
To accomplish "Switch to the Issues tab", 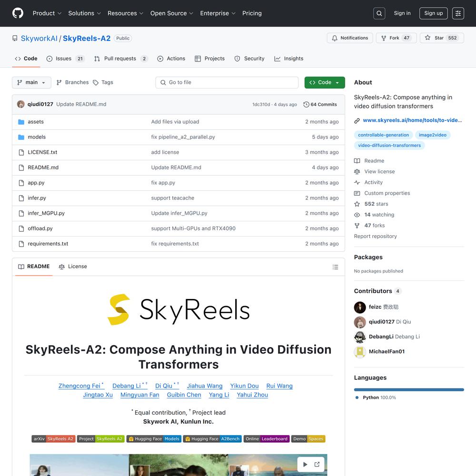I will pyautogui.click(x=66, y=59).
